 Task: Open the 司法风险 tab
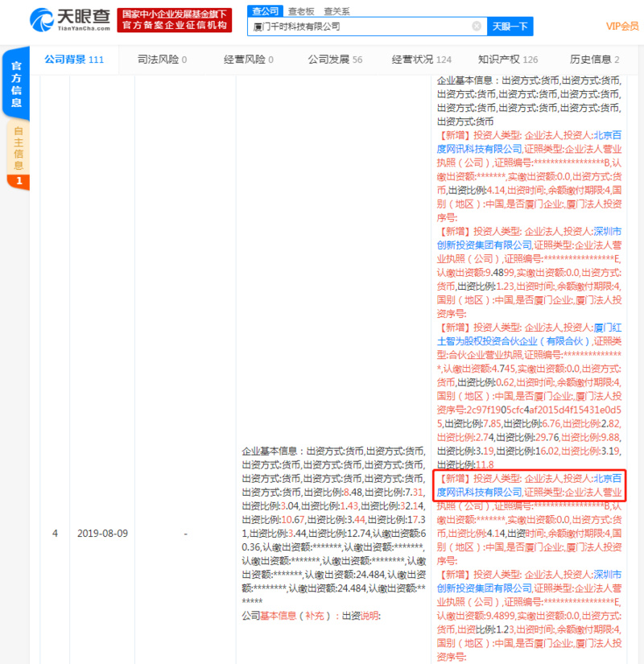point(162,60)
